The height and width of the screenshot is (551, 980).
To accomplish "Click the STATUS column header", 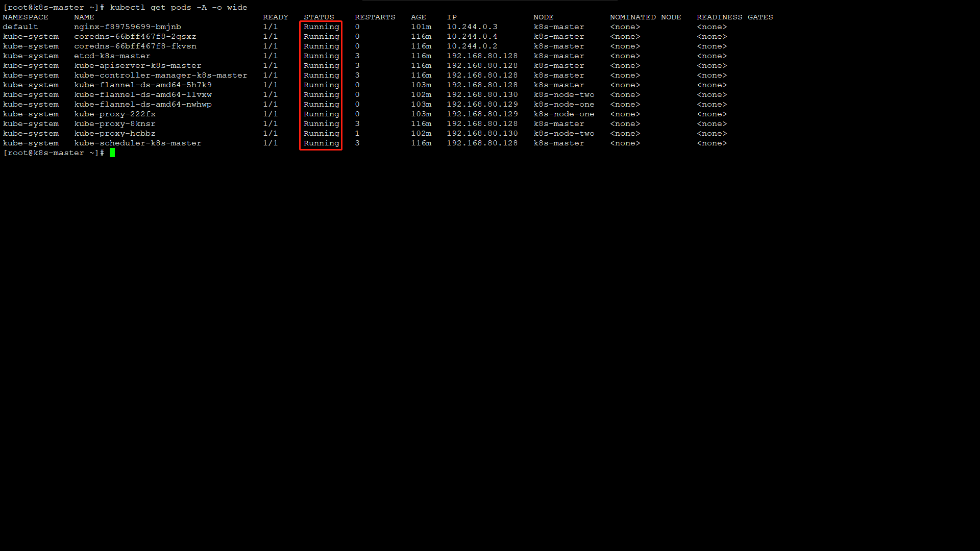I will [x=319, y=17].
